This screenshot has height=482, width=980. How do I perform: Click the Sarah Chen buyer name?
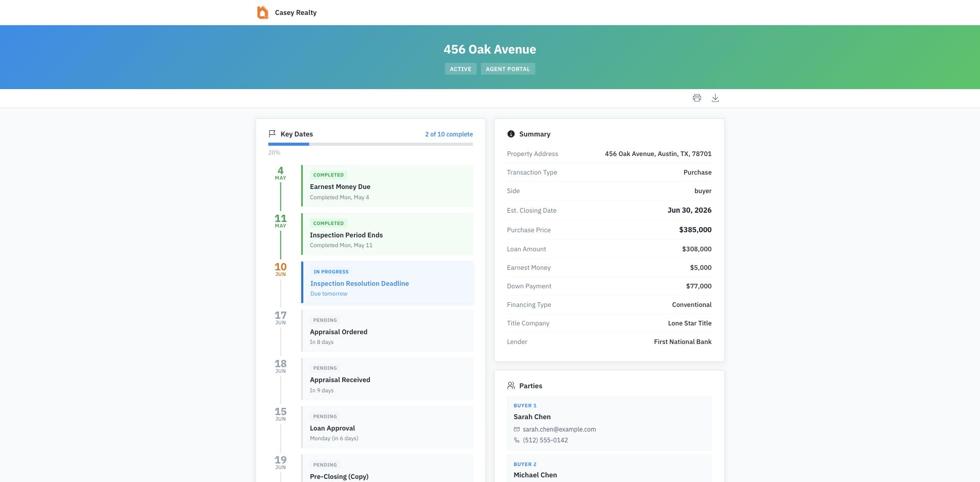pyautogui.click(x=532, y=417)
